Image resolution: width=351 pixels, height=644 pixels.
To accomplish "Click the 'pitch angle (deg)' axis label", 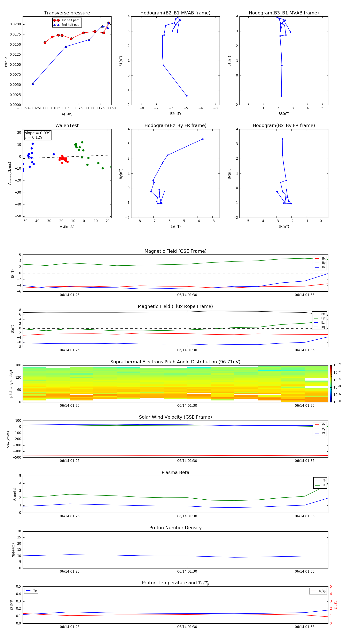I will pos(11,384).
